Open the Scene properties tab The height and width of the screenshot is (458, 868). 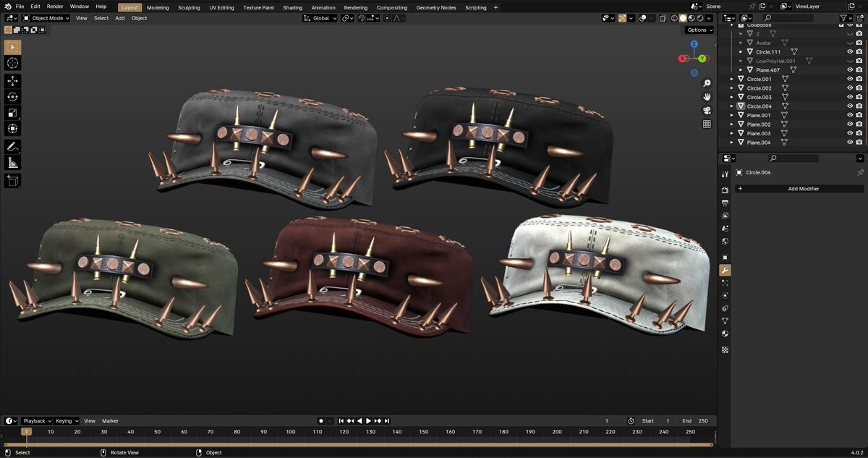coord(725,229)
